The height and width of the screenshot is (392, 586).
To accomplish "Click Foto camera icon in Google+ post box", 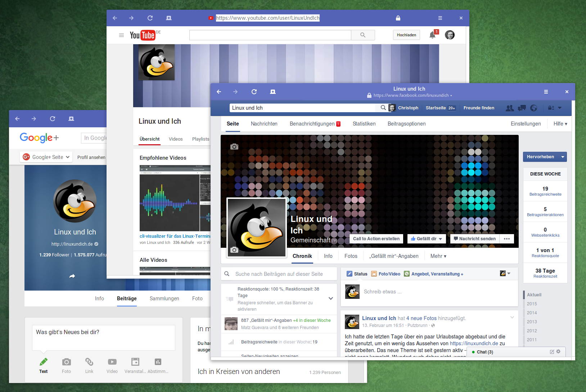I will [x=66, y=362].
